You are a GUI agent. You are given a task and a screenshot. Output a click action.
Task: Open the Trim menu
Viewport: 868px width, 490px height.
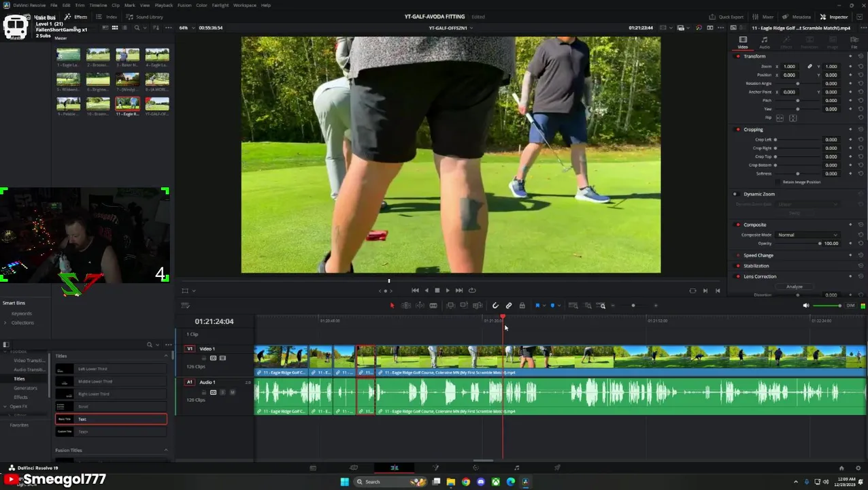coord(80,5)
